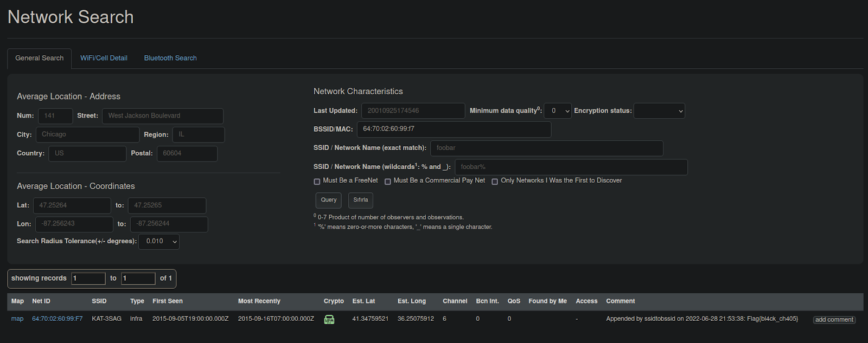Click the Lat 'to' value field

(167, 205)
